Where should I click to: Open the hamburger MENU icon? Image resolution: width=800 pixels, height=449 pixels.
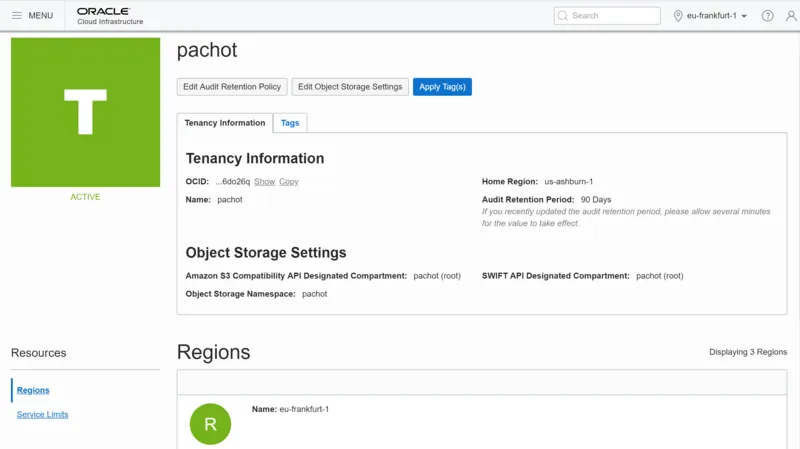coord(17,15)
